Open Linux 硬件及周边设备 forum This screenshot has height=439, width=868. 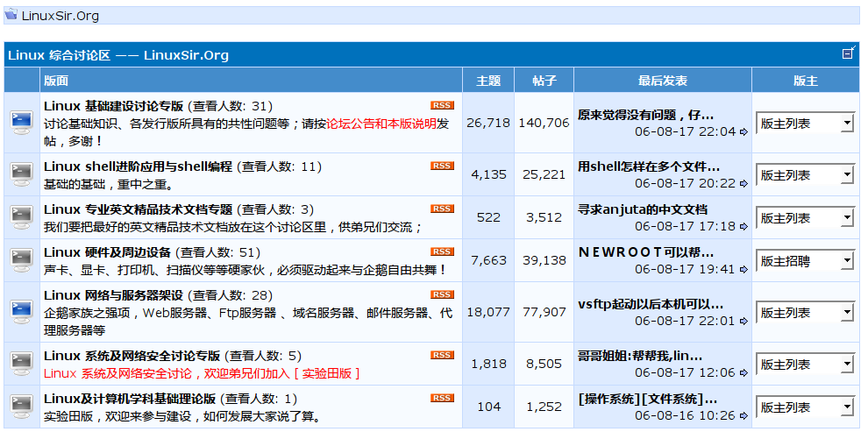point(107,252)
